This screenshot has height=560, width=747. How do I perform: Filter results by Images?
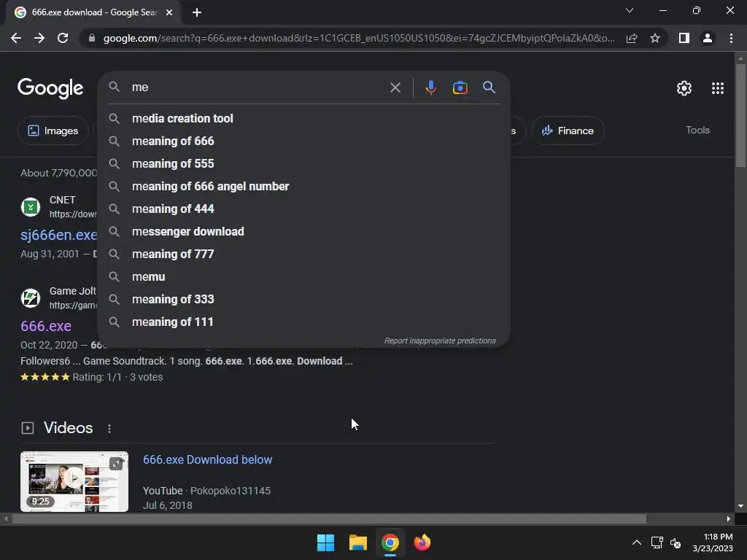click(53, 131)
